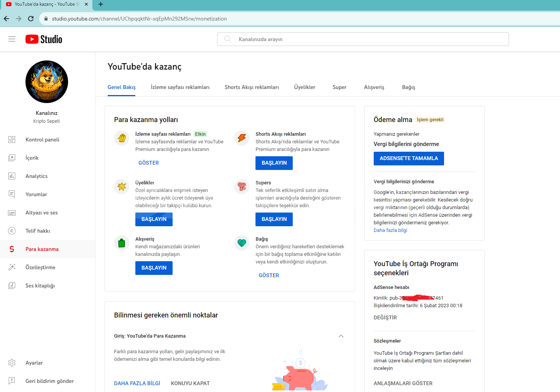
Task: Collapse the Giriş: YouTube'da Para Kazanma section
Action: (x=341, y=336)
